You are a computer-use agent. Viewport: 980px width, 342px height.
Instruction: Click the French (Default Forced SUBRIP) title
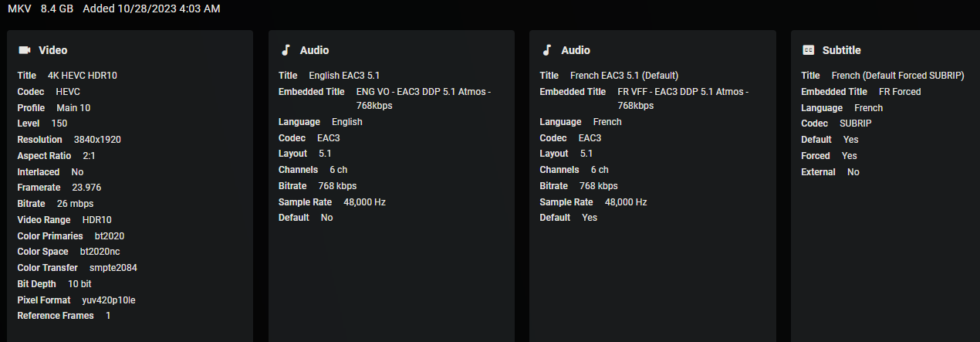point(897,76)
